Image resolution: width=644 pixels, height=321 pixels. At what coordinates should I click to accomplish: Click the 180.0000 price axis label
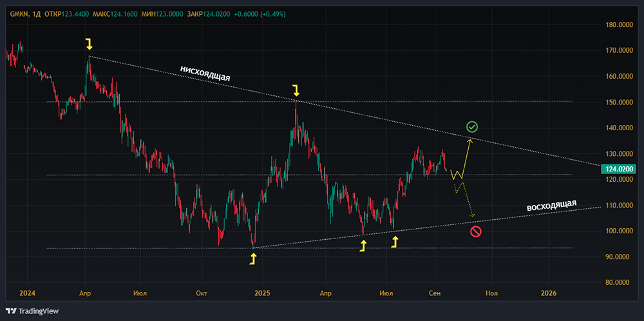pos(620,24)
